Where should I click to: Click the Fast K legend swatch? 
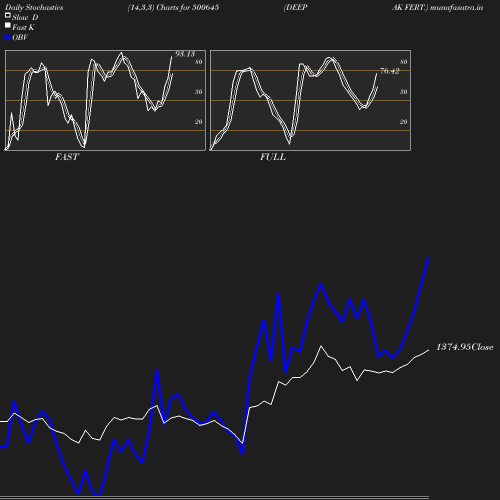pyautogui.click(x=8, y=25)
